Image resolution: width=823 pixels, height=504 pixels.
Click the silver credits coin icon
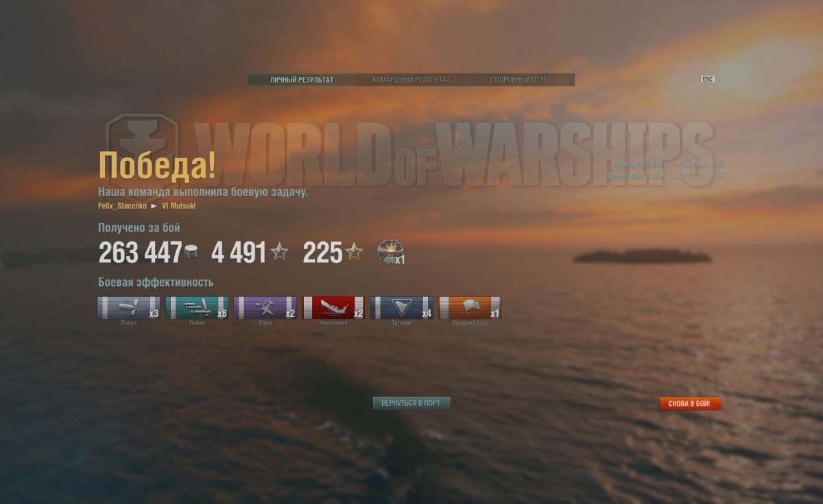click(191, 252)
